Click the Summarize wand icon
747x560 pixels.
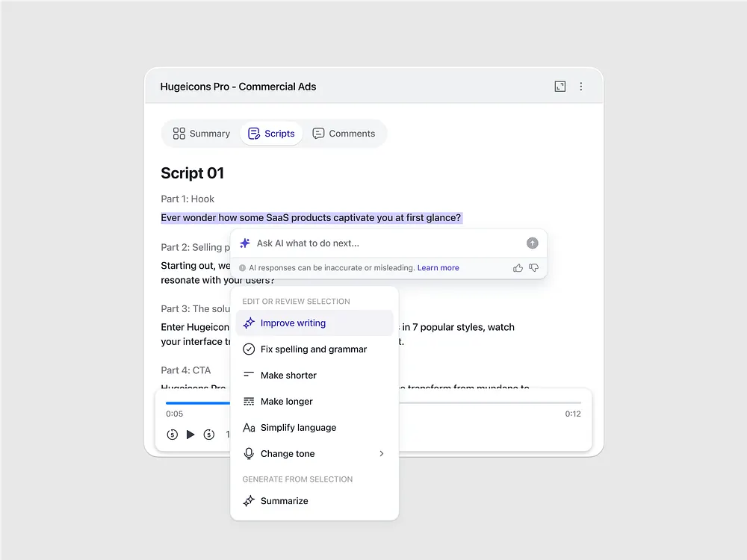[x=249, y=500]
